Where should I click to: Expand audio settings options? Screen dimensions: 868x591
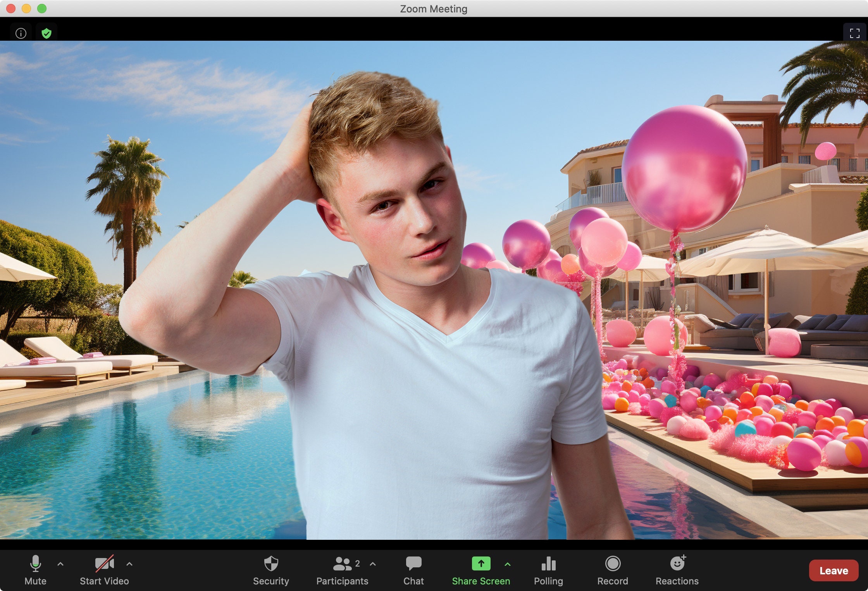click(x=61, y=565)
